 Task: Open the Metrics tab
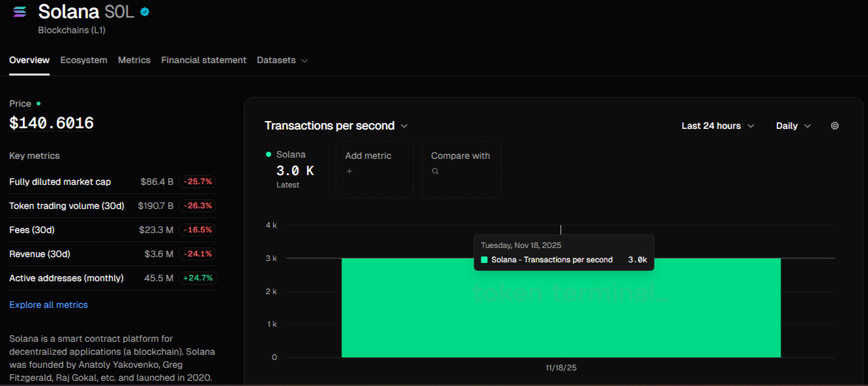point(134,60)
